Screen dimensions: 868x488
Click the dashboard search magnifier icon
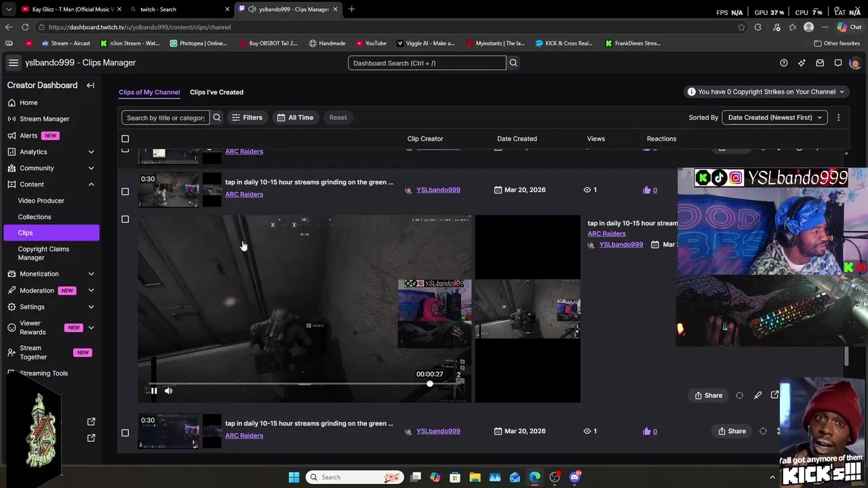coord(513,63)
